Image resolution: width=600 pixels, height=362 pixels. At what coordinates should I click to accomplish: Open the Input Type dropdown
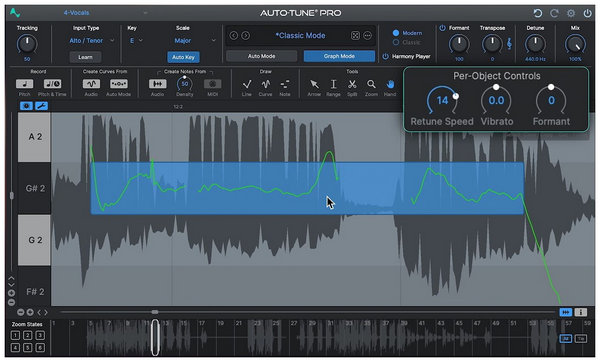click(91, 40)
